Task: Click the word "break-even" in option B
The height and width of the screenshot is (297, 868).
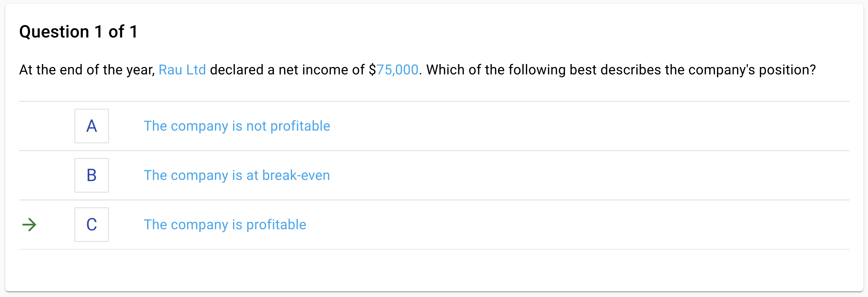Action: (x=296, y=175)
